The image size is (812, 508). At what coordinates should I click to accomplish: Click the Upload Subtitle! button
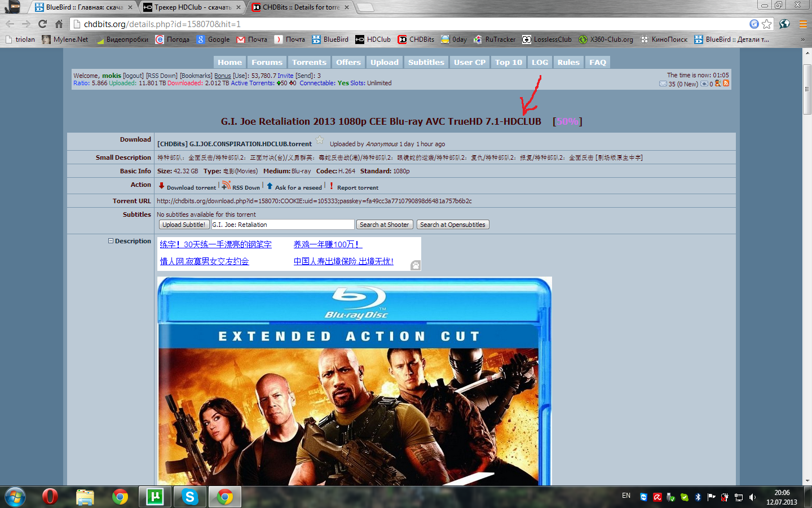[184, 225]
